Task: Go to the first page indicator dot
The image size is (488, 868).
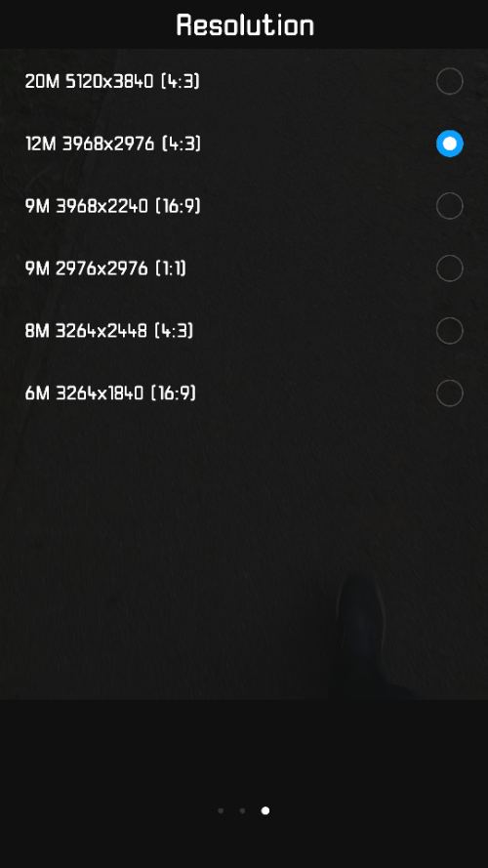Action: (x=221, y=810)
